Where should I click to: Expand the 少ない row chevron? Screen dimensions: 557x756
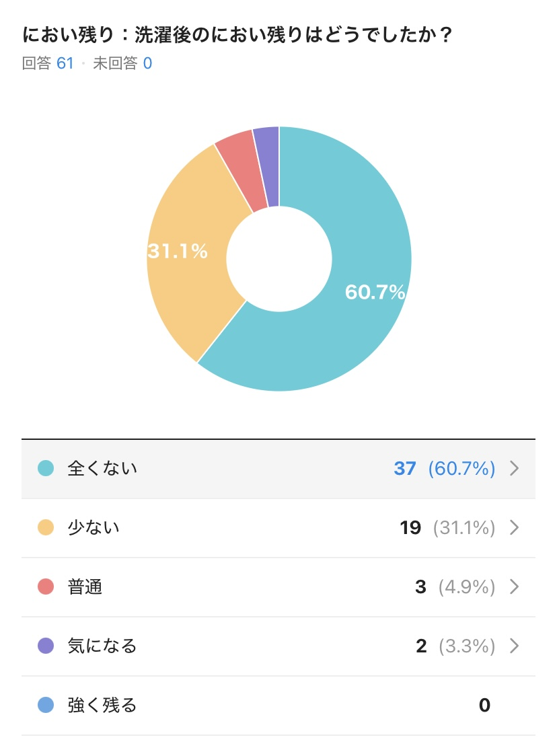(x=514, y=527)
